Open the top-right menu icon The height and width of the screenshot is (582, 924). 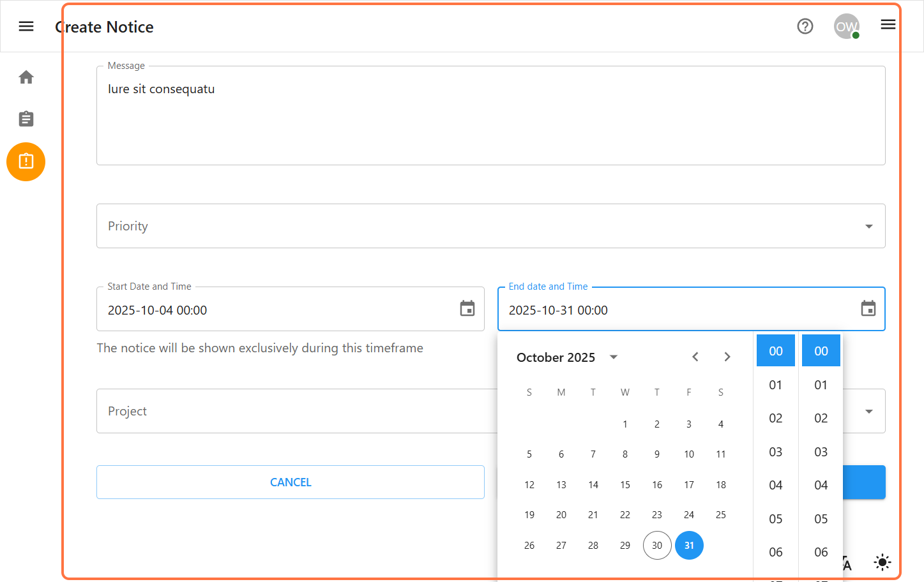click(x=888, y=24)
